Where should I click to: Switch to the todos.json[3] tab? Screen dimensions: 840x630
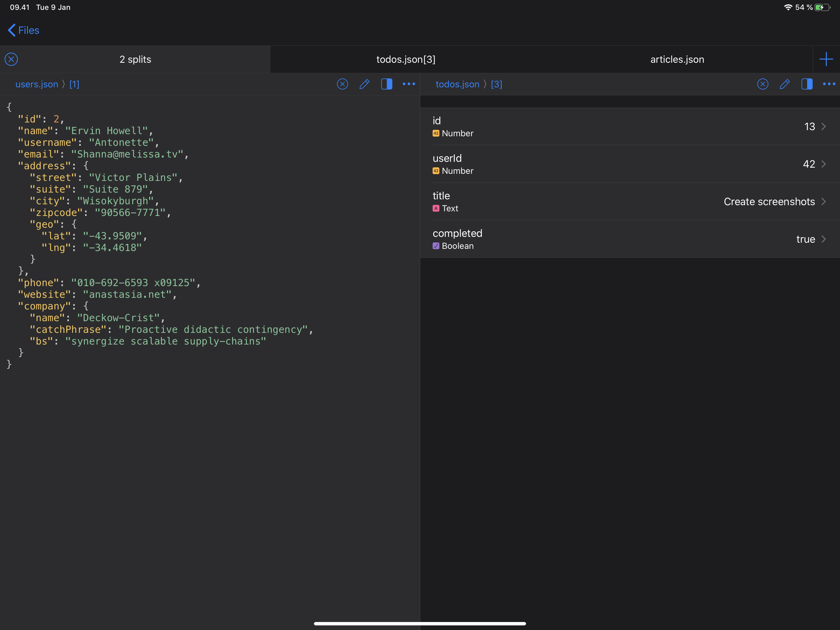[406, 59]
